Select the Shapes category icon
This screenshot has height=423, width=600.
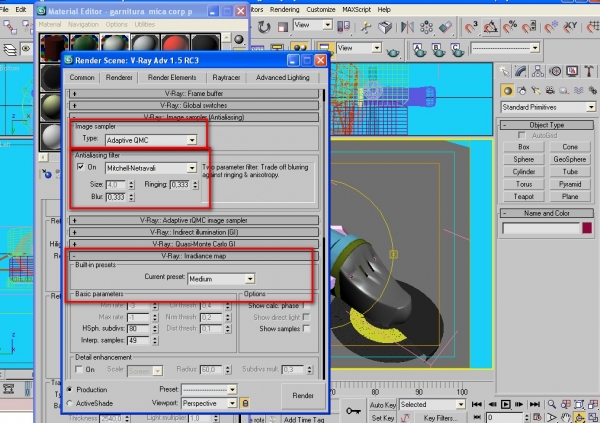(x=522, y=91)
